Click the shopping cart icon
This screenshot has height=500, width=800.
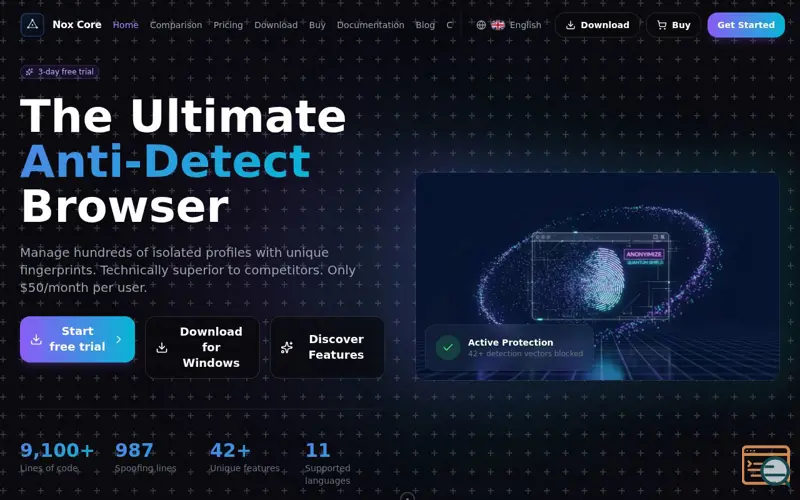coord(662,25)
